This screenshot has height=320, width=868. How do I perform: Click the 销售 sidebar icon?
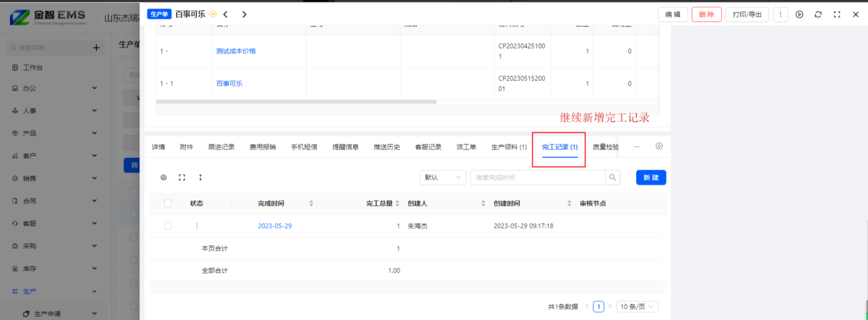click(x=15, y=178)
